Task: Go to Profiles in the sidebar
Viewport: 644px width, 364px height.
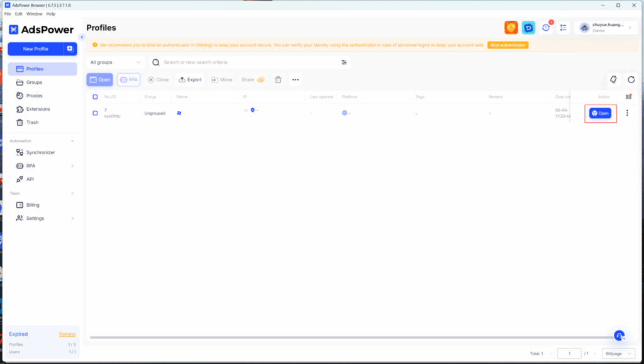Action: [42, 69]
